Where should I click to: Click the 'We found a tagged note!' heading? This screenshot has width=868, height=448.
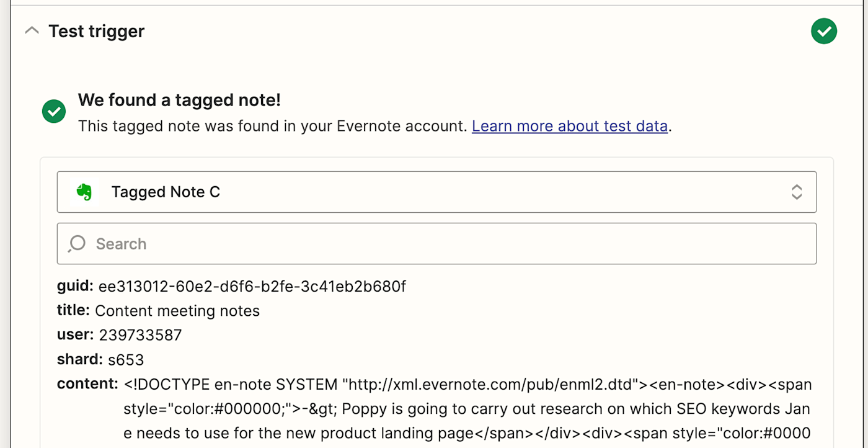(179, 100)
